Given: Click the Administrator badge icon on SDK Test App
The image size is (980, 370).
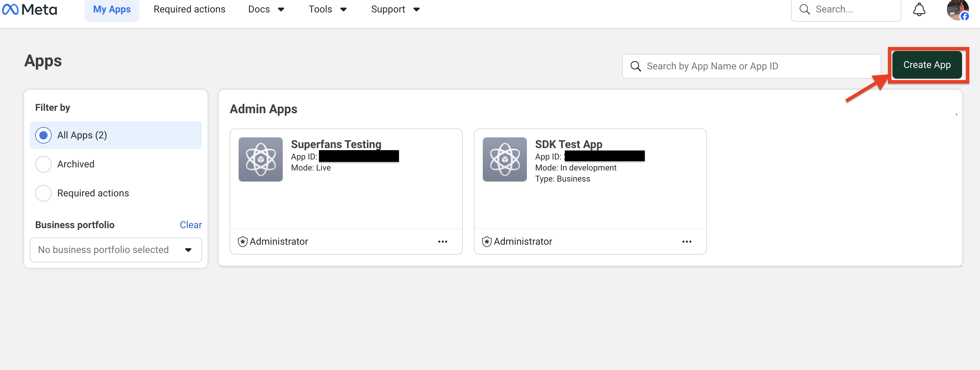Looking at the screenshot, I should pyautogui.click(x=487, y=242).
